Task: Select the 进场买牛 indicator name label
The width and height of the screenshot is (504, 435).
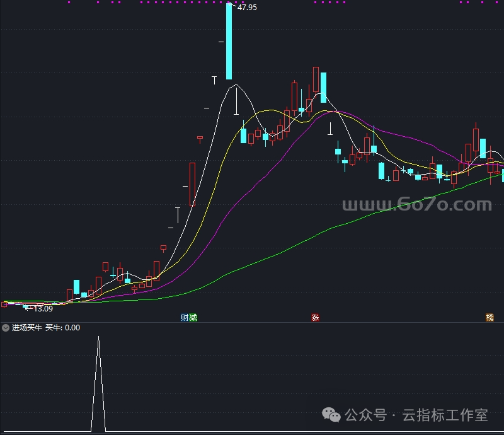Action: (27, 328)
